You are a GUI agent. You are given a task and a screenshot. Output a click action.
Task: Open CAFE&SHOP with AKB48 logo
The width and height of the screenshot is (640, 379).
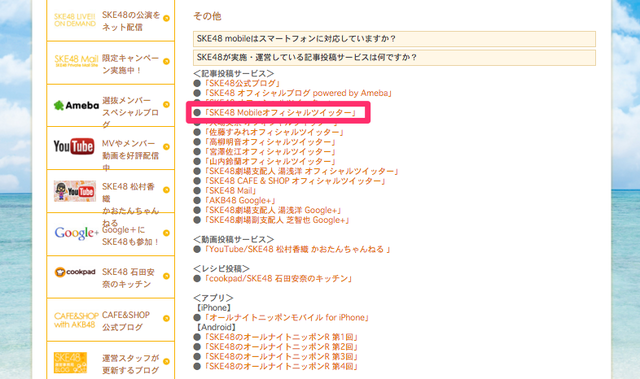coord(76,320)
